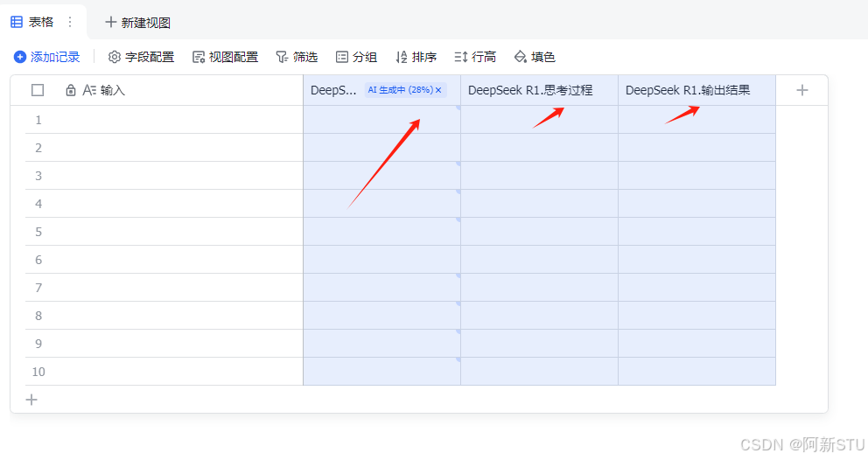Image resolution: width=868 pixels, height=460 pixels.
Task: Cancel AI generation with the x
Action: click(438, 90)
